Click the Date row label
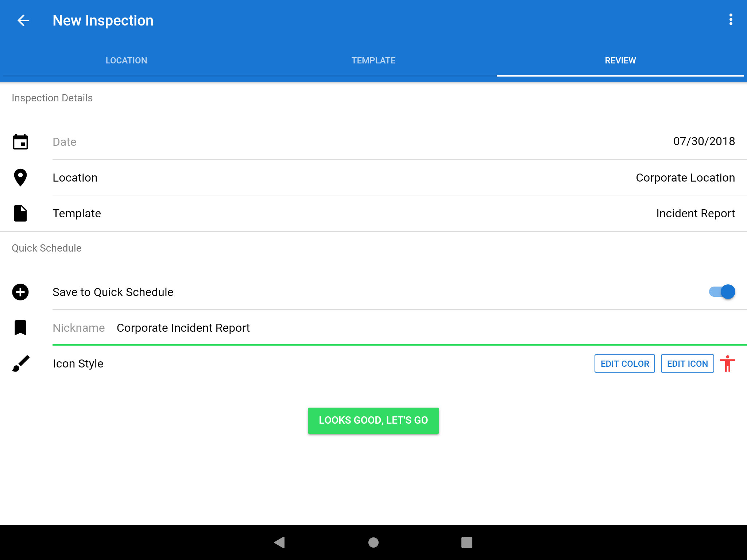747x560 pixels. 65,142
